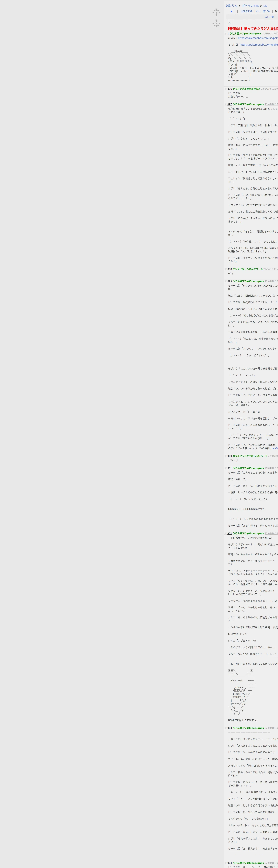Click the scroll-down pixel arrow icon

[x=216, y=23]
